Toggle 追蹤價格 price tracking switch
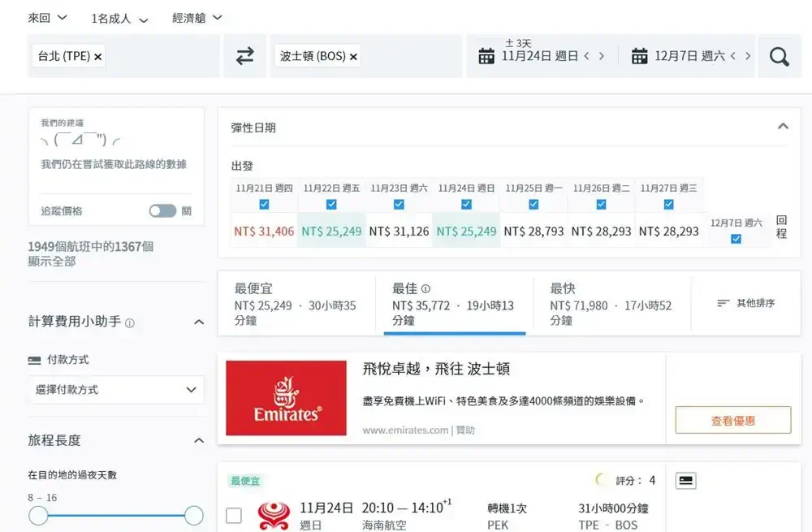 coord(162,211)
